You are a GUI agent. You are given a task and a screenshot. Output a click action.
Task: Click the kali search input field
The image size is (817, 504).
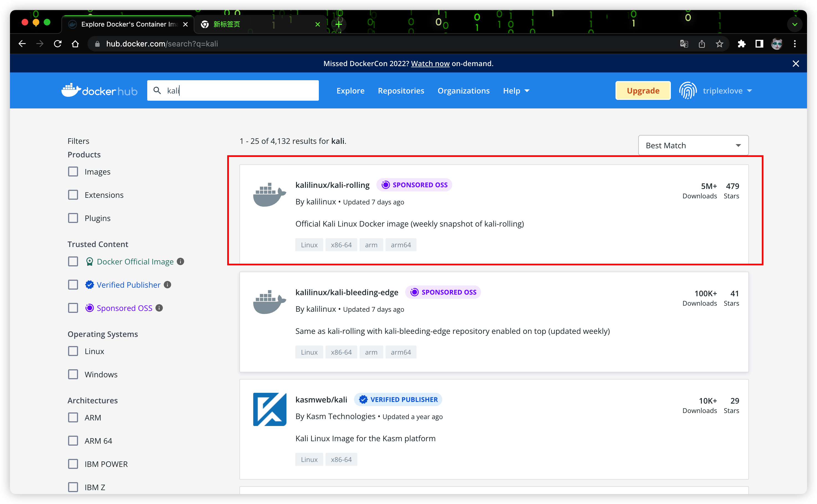pyautogui.click(x=233, y=90)
